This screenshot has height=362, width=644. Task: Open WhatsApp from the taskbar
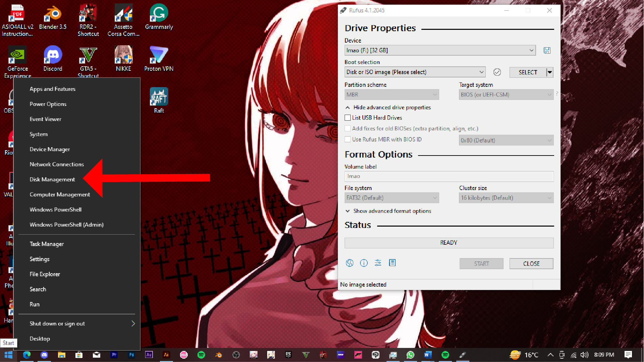tap(410, 355)
